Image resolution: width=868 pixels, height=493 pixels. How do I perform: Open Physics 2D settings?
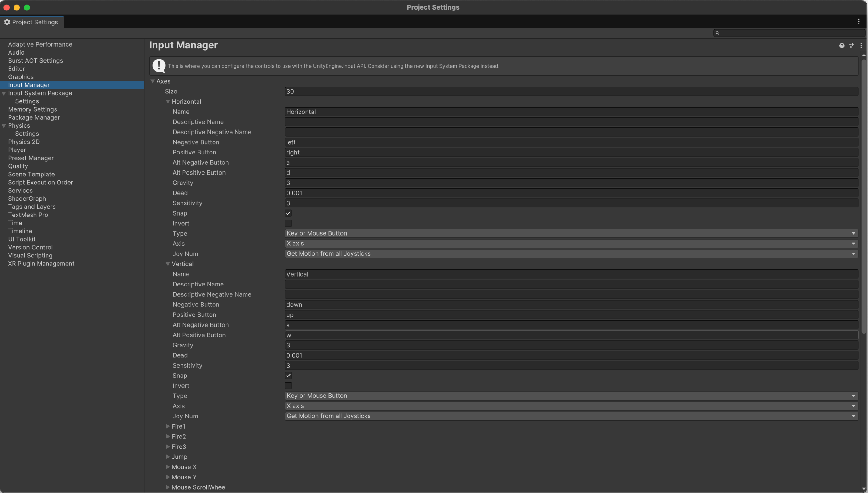click(x=24, y=142)
